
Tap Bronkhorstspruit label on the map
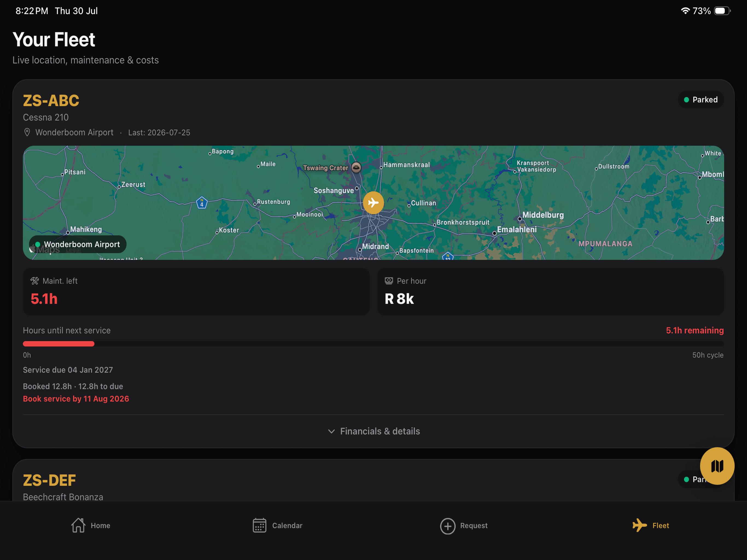(x=463, y=222)
